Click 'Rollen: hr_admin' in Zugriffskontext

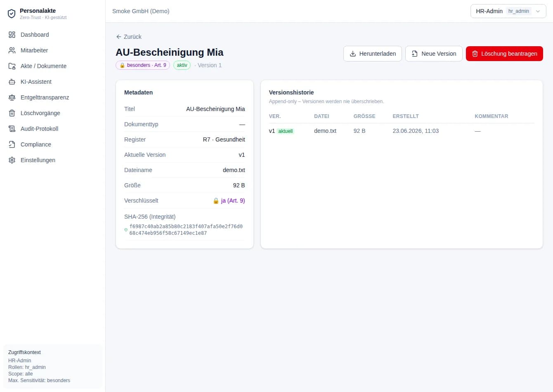27,367
